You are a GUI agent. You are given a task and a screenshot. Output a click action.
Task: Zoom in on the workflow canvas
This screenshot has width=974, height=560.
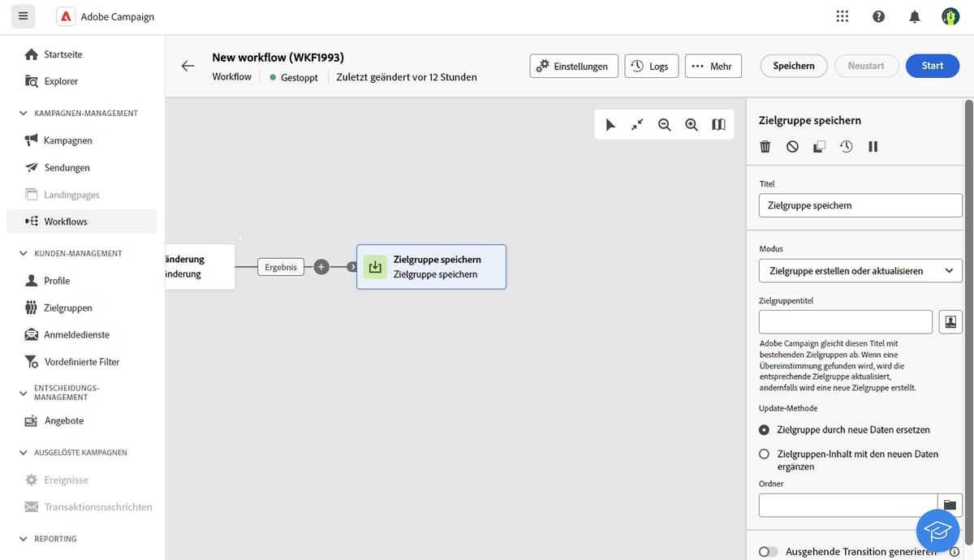click(x=692, y=124)
